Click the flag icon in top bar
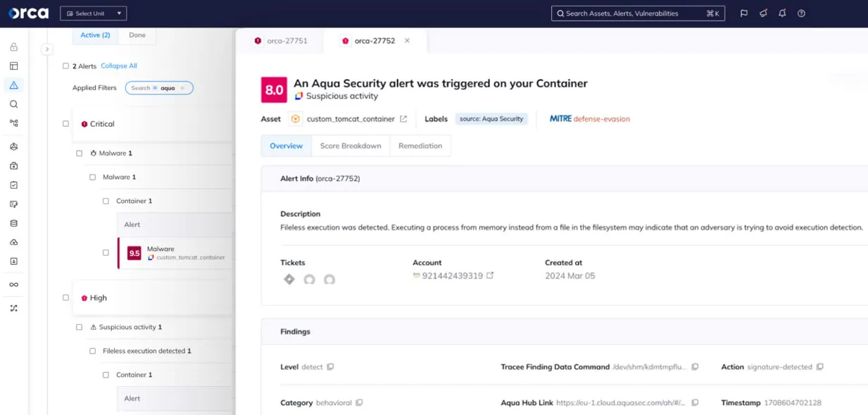The image size is (868, 415). pyautogui.click(x=744, y=13)
